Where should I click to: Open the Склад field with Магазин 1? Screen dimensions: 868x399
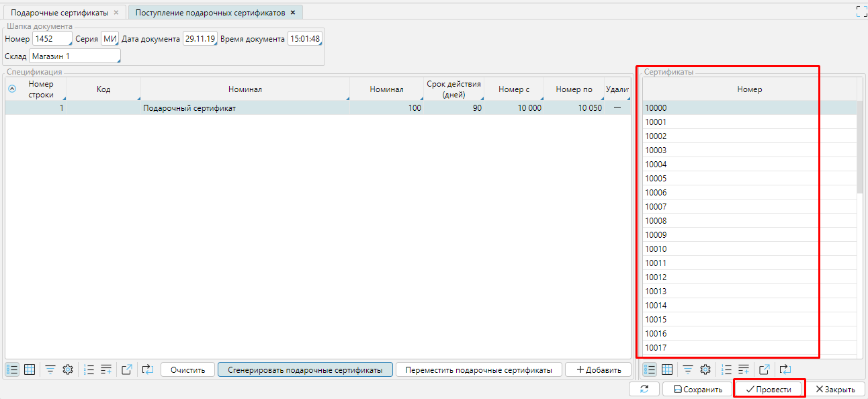[74, 56]
